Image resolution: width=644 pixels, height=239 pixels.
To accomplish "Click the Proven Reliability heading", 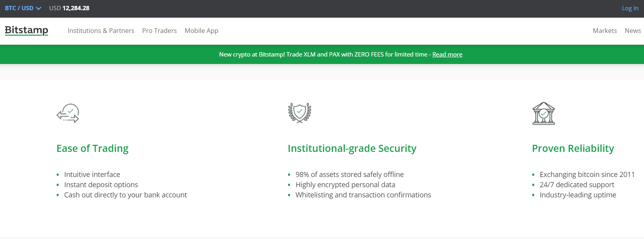I will [x=573, y=148].
